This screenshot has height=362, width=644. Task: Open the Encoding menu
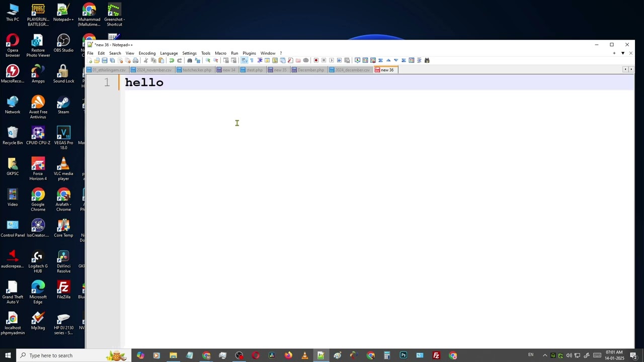pos(147,53)
